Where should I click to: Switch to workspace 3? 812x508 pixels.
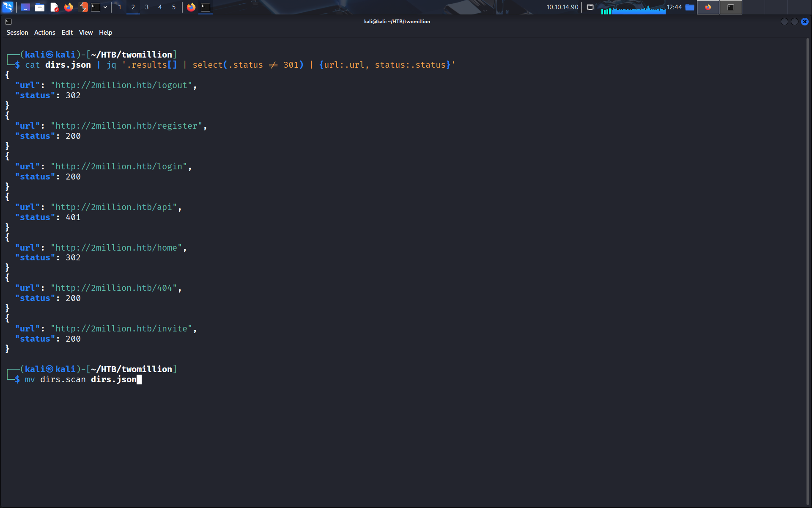tap(146, 7)
